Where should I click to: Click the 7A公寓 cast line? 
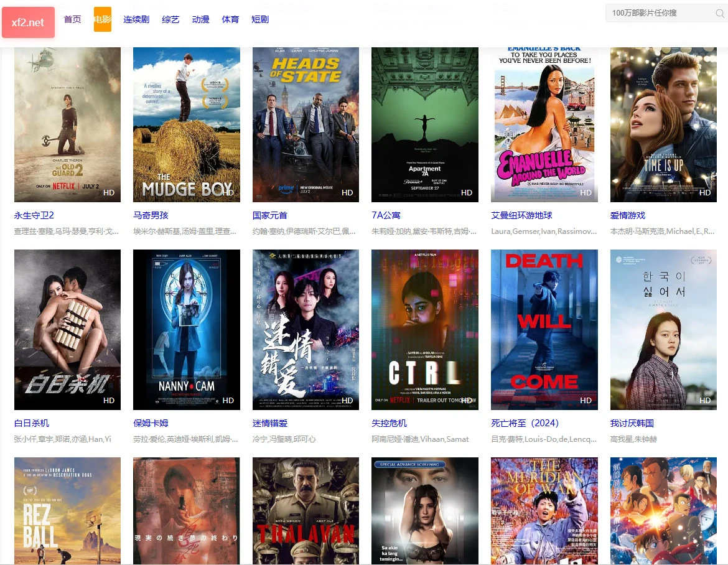pos(424,231)
